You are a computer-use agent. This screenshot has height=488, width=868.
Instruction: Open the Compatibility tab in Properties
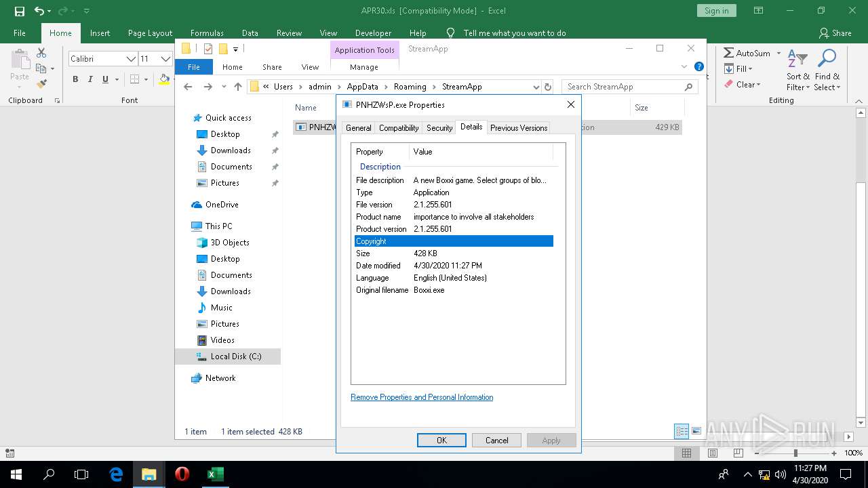point(398,127)
